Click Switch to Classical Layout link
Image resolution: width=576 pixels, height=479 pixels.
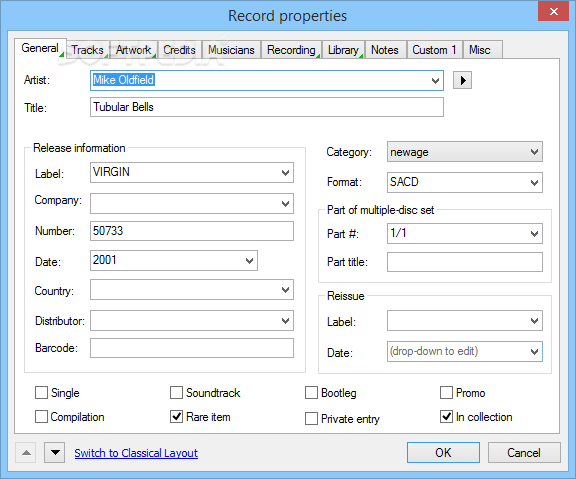[x=136, y=453]
